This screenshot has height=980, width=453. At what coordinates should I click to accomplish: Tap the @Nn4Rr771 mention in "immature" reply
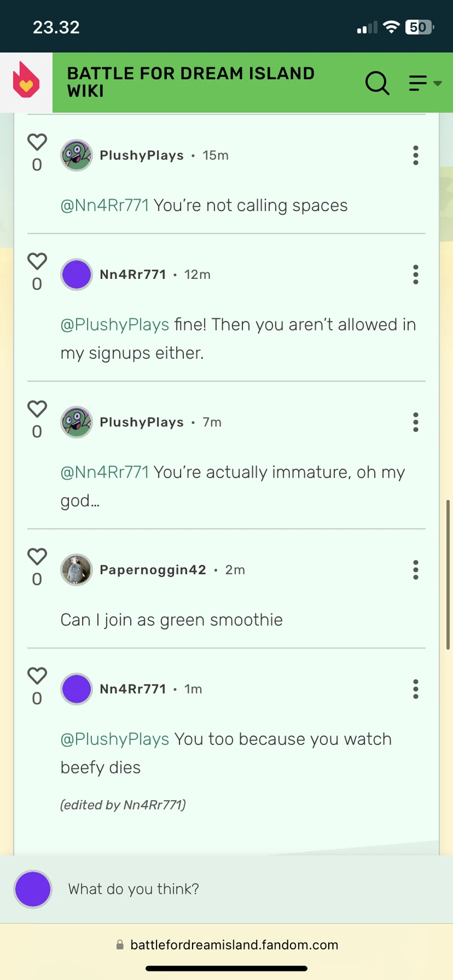point(104,473)
